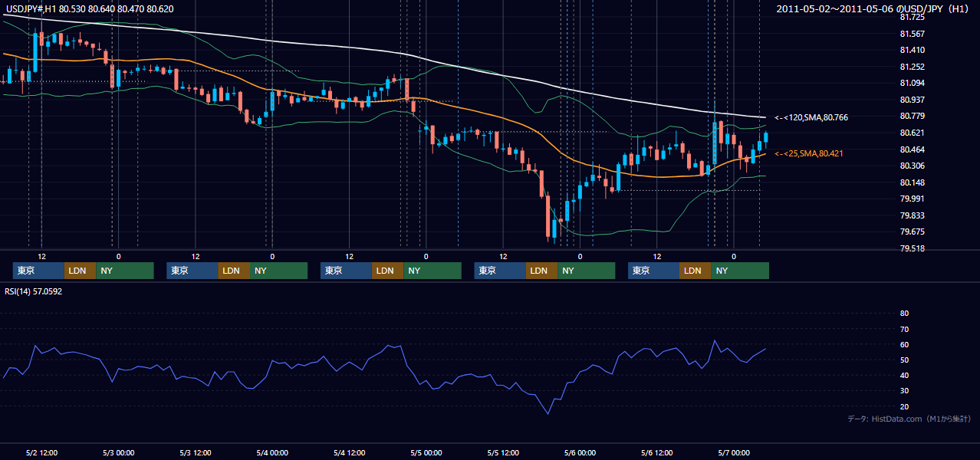This screenshot has height=460, width=980.
Task: Click price axis label 80.937
Action: 912,100
